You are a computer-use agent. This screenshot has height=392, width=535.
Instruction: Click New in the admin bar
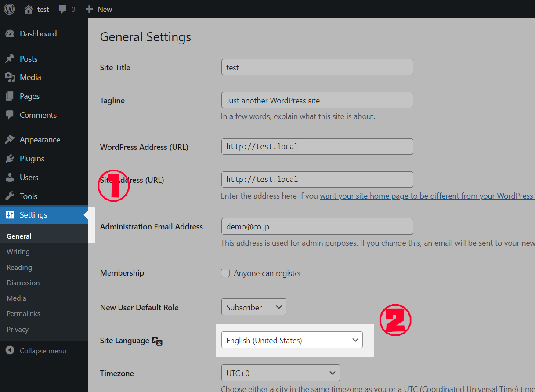pyautogui.click(x=105, y=9)
